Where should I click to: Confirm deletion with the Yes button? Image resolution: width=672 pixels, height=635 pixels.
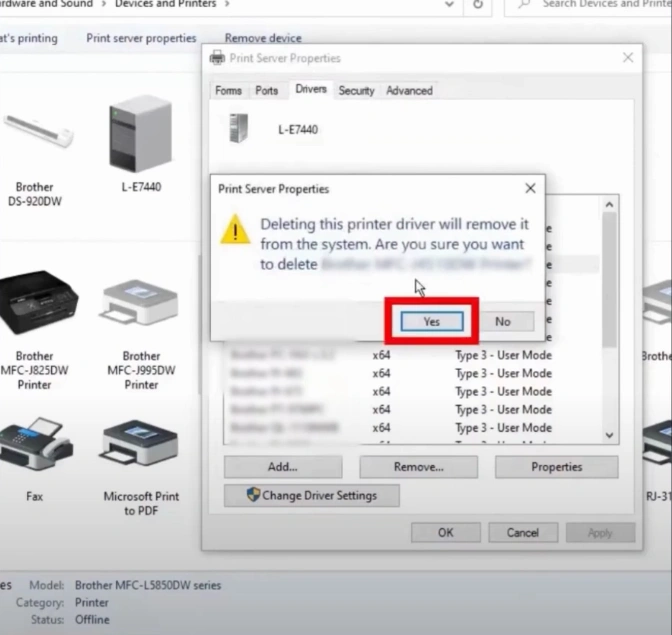click(431, 321)
